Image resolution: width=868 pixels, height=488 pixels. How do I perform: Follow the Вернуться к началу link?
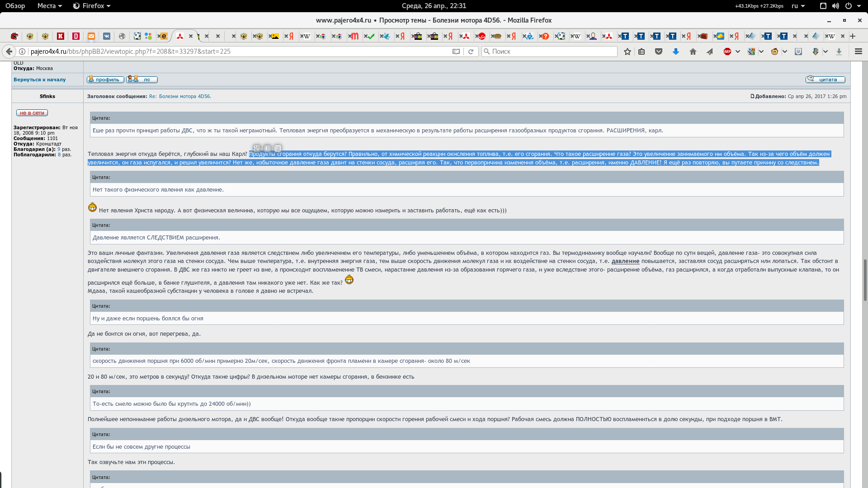(39, 80)
